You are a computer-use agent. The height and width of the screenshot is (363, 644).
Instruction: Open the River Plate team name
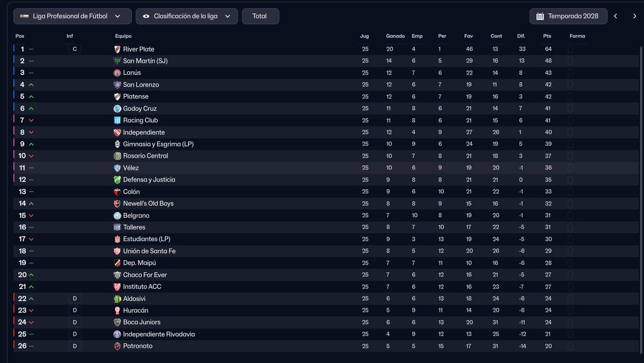[x=138, y=49]
